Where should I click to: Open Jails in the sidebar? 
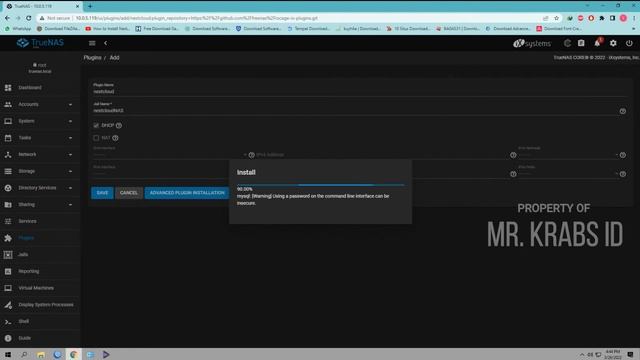[40, 254]
